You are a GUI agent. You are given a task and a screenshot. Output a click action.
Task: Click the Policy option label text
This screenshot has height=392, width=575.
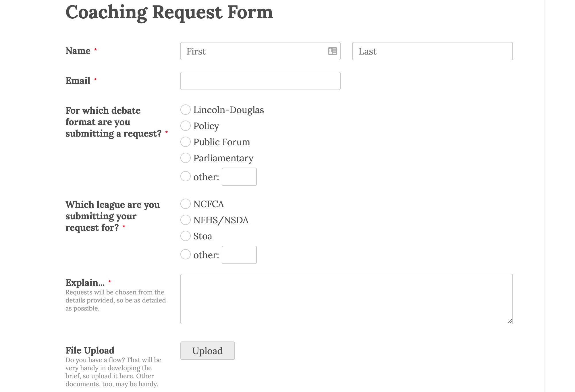(206, 126)
